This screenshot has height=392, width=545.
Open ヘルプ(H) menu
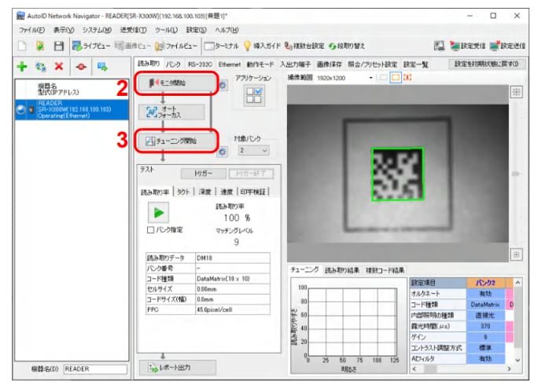(226, 30)
